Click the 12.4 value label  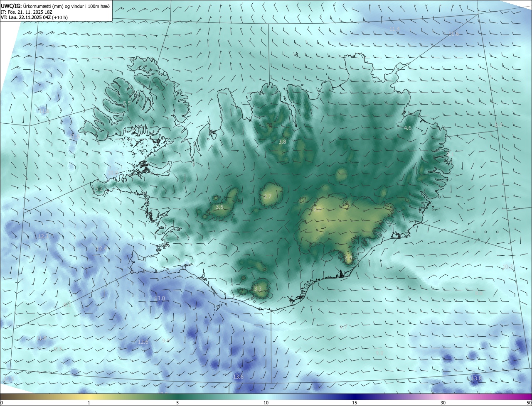click(x=101, y=249)
